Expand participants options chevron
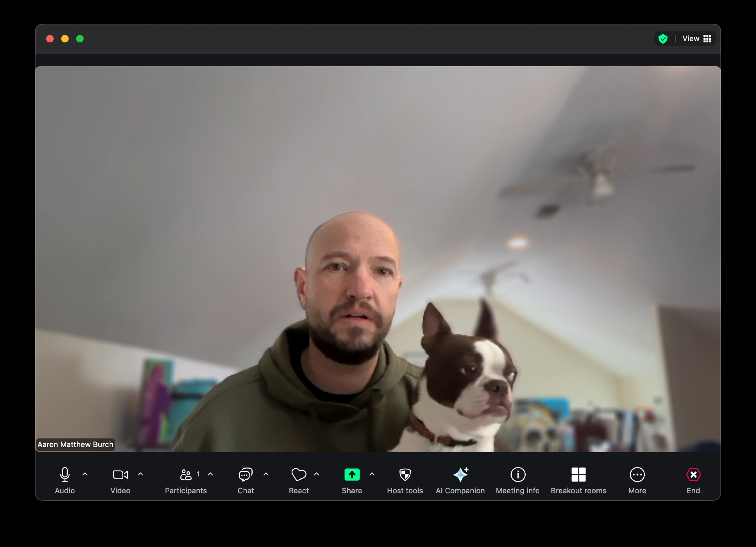 pyautogui.click(x=211, y=474)
